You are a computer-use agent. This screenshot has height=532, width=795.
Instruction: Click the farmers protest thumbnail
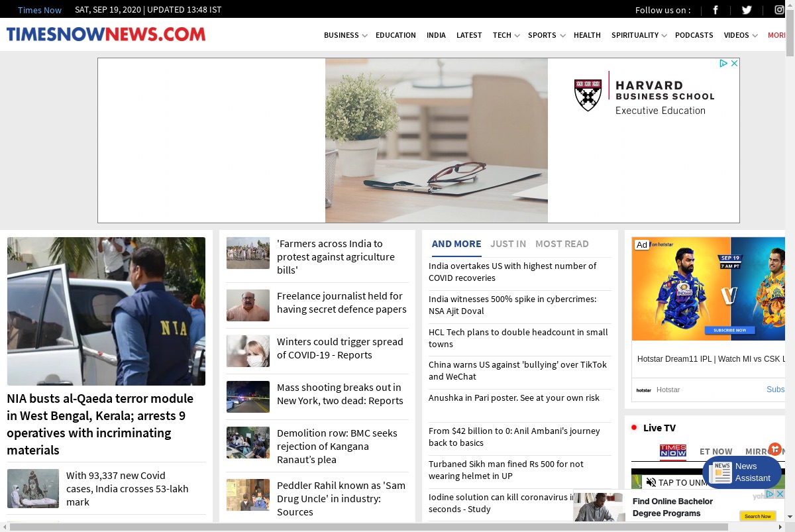click(248, 253)
